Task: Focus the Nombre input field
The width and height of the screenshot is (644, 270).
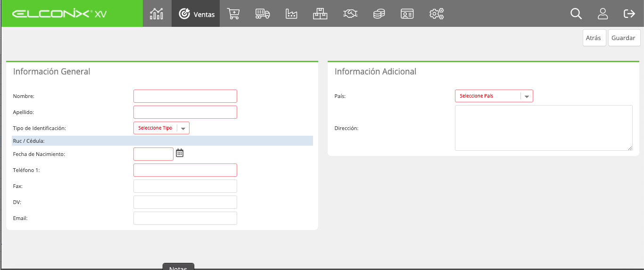Action: (185, 96)
